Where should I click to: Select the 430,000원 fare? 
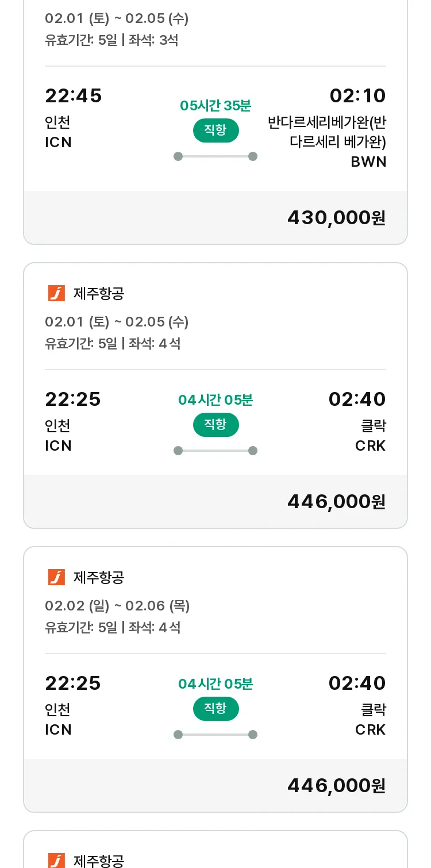point(336,218)
